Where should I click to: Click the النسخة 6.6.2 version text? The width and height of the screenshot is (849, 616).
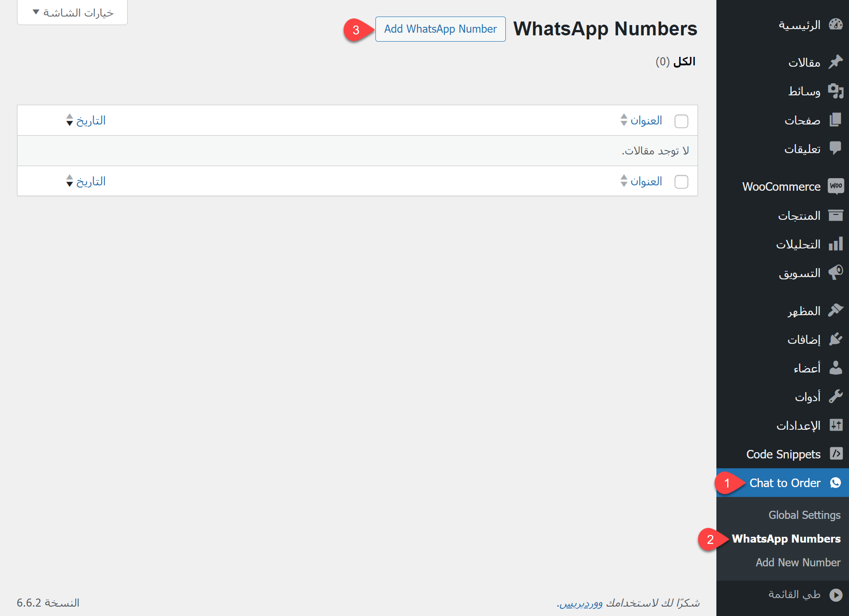point(48,603)
